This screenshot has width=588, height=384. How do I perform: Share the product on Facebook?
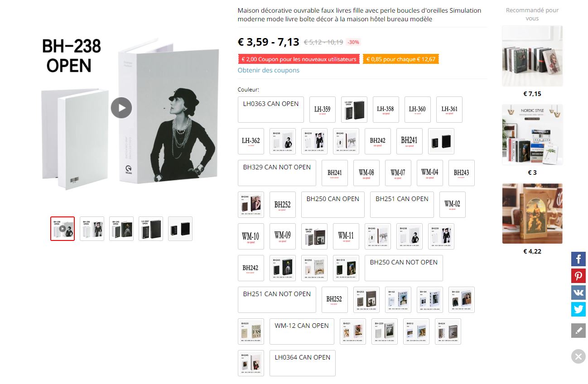click(x=578, y=259)
